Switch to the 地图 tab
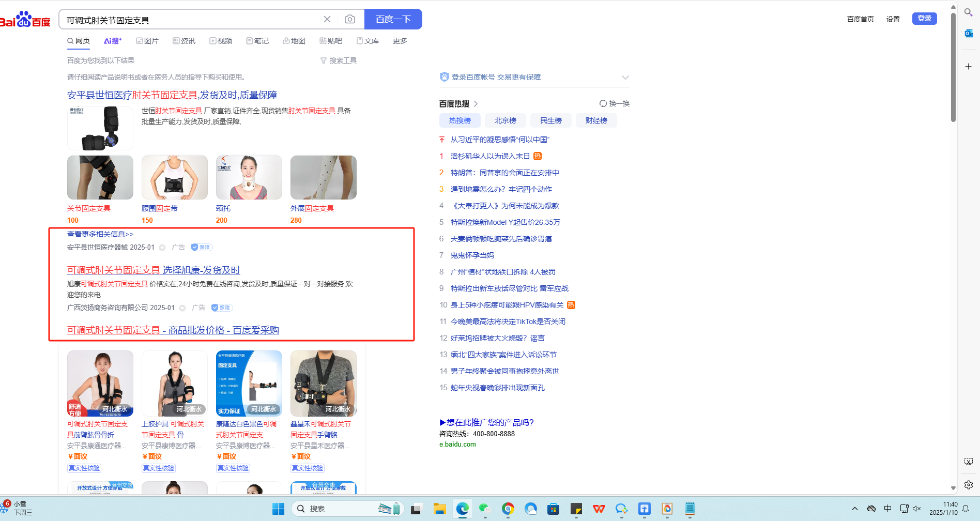Screen dimensions: 980x521 point(294,41)
